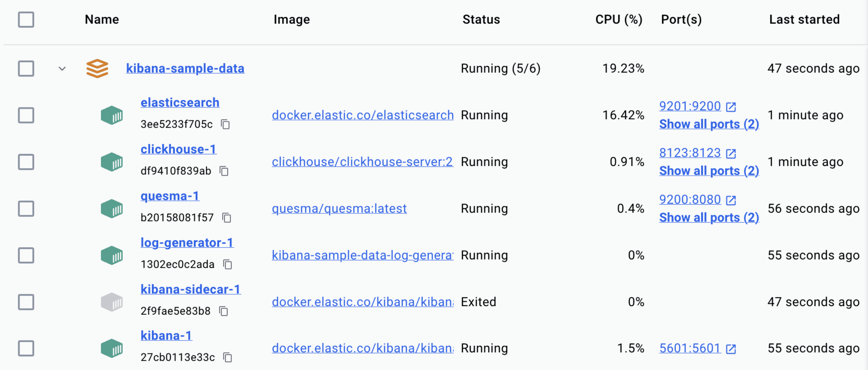Viewport: 868px width, 370px height.
Task: Copy the kibana-sidecar-1 container ID
Action: (223, 311)
